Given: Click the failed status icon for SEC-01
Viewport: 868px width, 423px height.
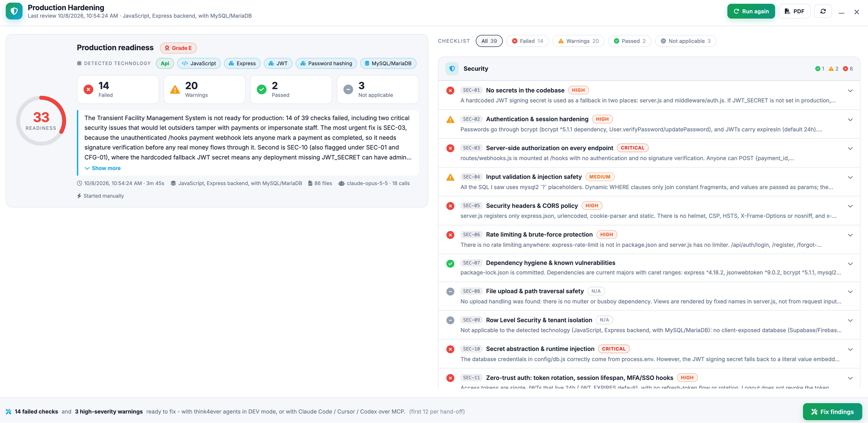Looking at the screenshot, I should 450,90.
